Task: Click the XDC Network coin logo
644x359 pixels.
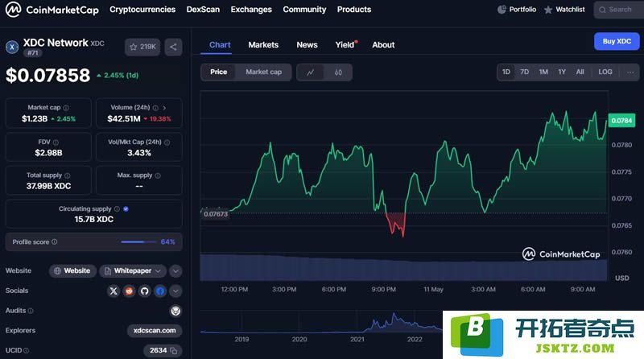Action: 12,47
